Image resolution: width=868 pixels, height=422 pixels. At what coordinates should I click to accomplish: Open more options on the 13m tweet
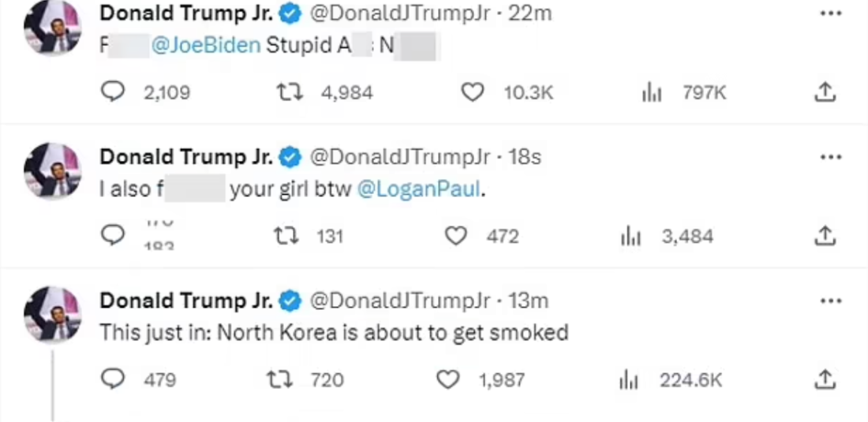click(x=830, y=301)
